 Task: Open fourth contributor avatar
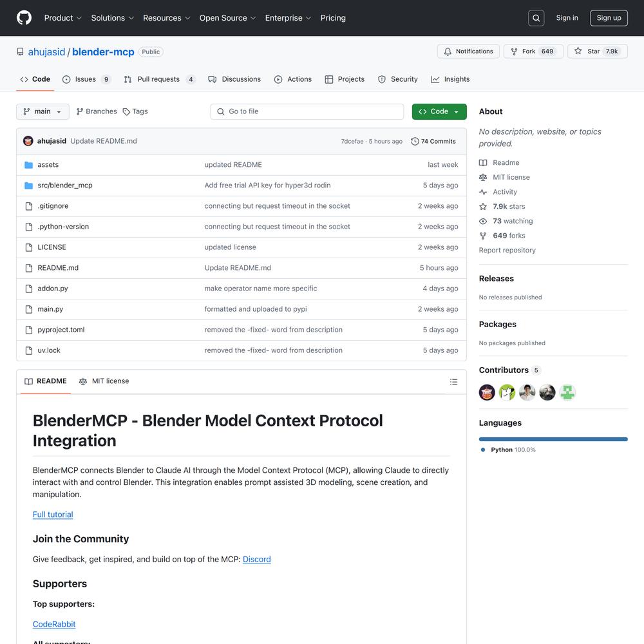pos(547,392)
